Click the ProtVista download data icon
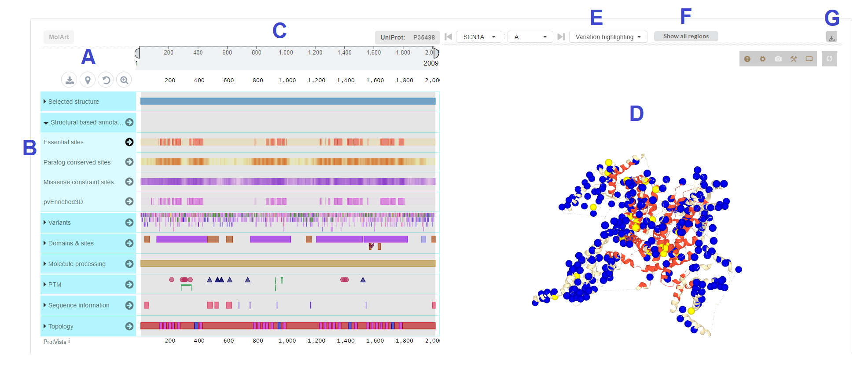This screenshot has width=868, height=376. click(x=69, y=80)
